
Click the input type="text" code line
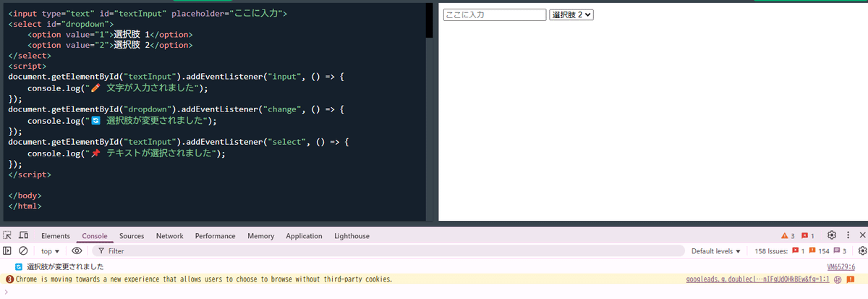pos(148,13)
